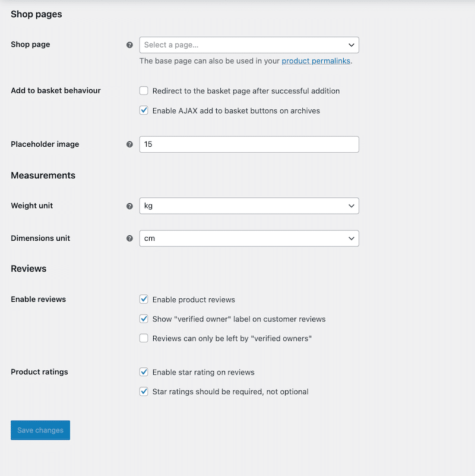Image resolution: width=475 pixels, height=476 pixels.
Task: Disable star rating on reviews
Action: pos(143,372)
